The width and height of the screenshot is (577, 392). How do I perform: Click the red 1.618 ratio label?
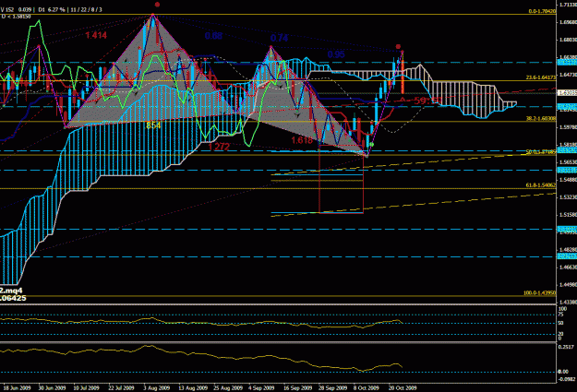click(x=302, y=140)
